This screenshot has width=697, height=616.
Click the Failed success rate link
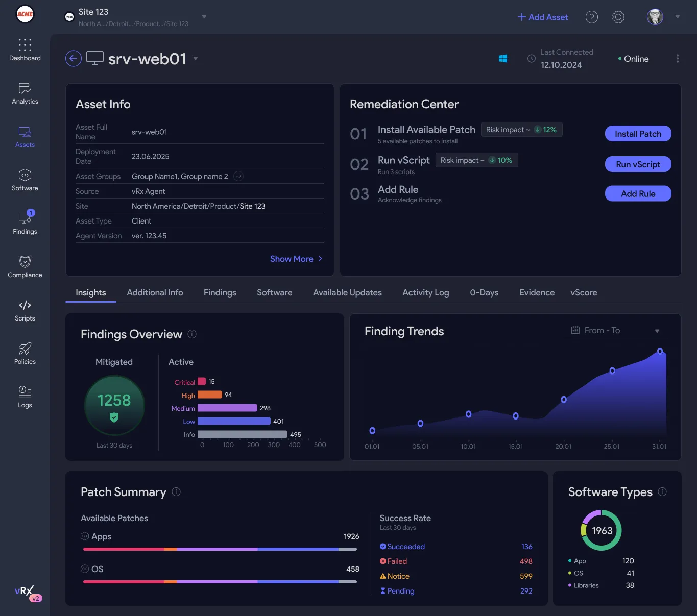point(393,561)
